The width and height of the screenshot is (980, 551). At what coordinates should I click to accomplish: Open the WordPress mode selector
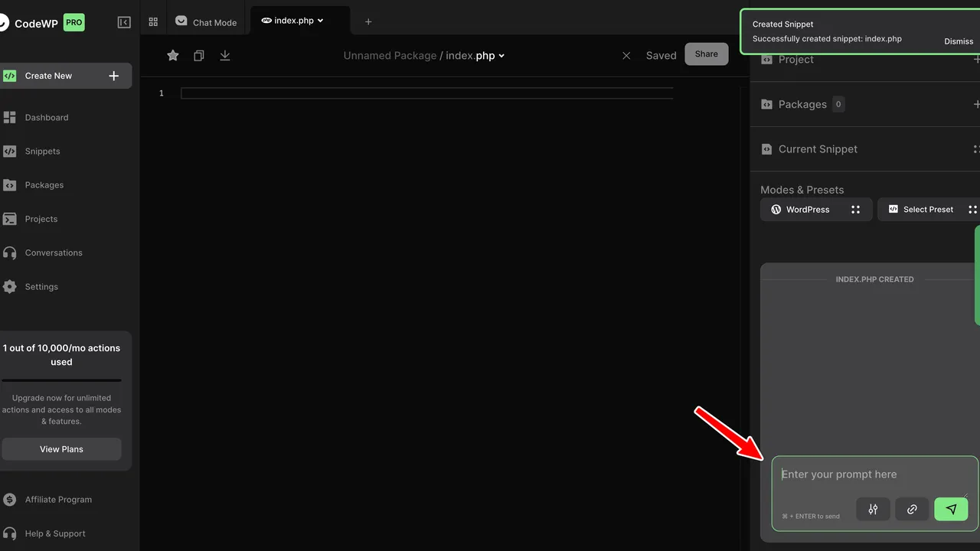(816, 210)
